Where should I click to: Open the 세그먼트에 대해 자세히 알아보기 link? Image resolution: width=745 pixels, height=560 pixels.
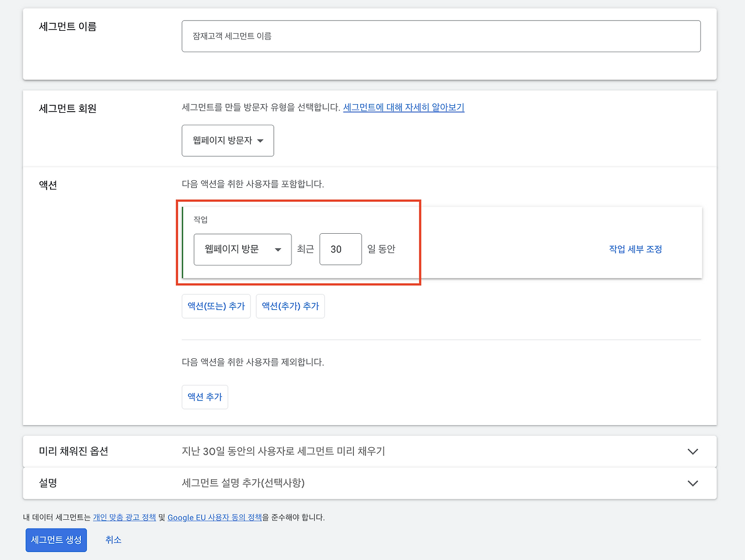(403, 108)
